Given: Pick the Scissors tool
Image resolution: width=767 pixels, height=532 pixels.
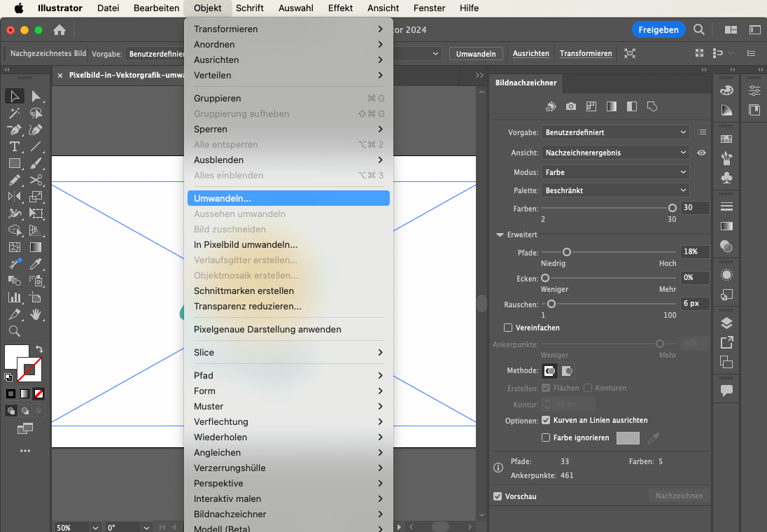Looking at the screenshot, I should click(x=36, y=180).
